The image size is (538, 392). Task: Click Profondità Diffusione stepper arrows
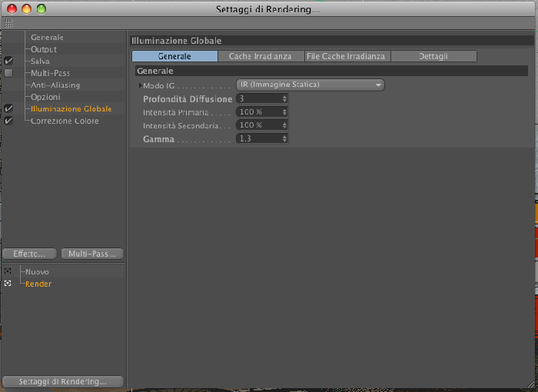[284, 99]
